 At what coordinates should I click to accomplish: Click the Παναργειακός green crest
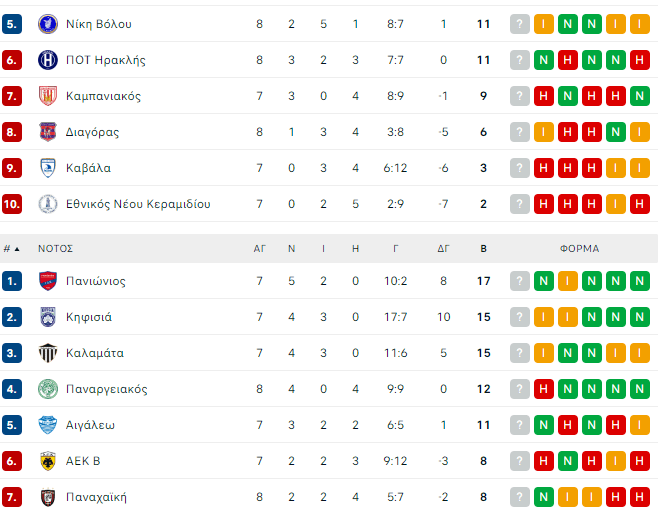tap(48, 389)
